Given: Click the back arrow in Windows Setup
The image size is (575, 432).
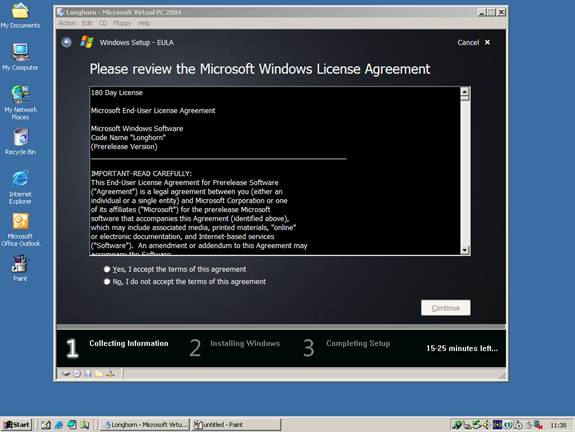Looking at the screenshot, I should pos(66,42).
